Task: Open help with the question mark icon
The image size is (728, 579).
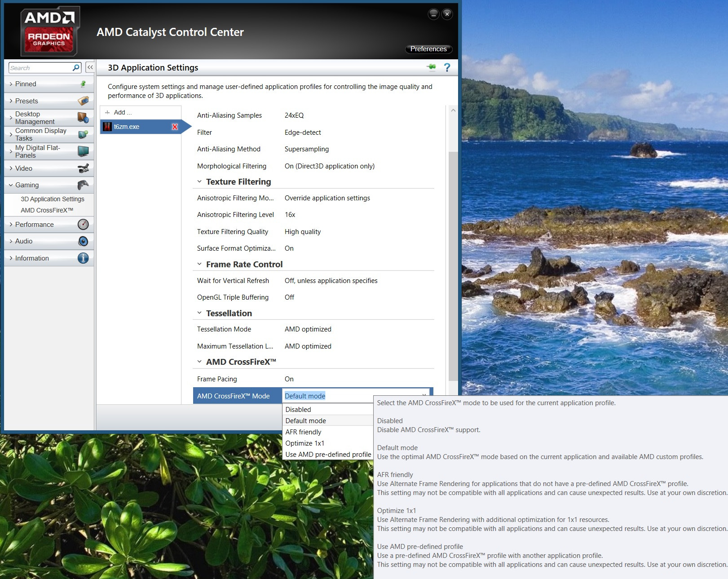Action: (447, 67)
